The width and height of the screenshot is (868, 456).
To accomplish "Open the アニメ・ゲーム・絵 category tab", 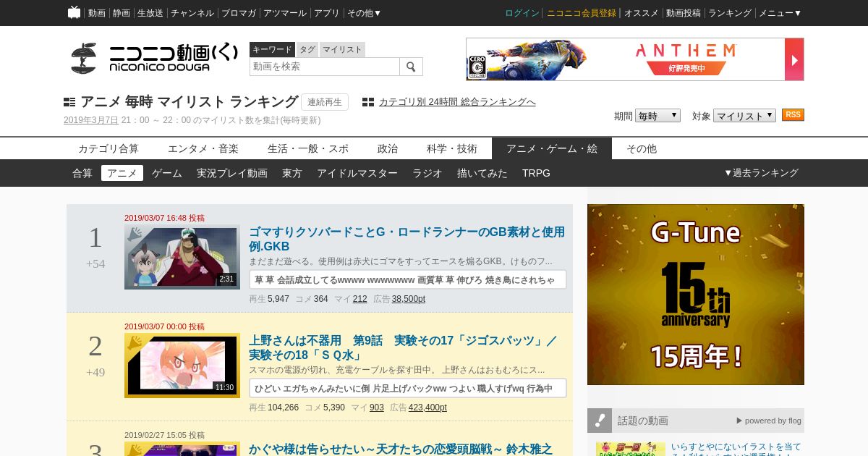I will pyautogui.click(x=552, y=148).
